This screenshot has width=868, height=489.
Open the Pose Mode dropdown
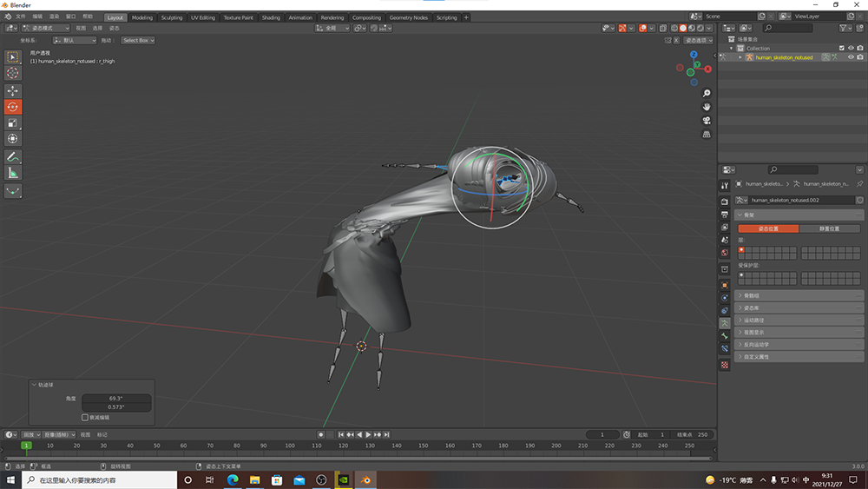46,29
